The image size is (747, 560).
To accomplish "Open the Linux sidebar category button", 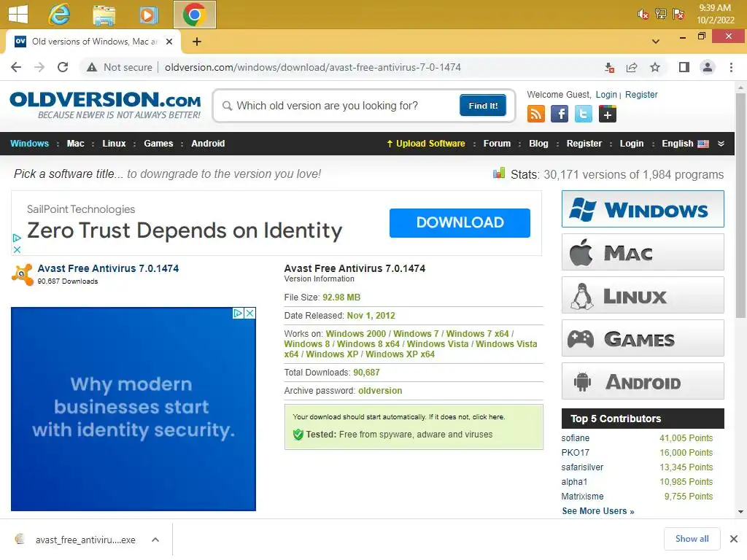I will point(643,295).
